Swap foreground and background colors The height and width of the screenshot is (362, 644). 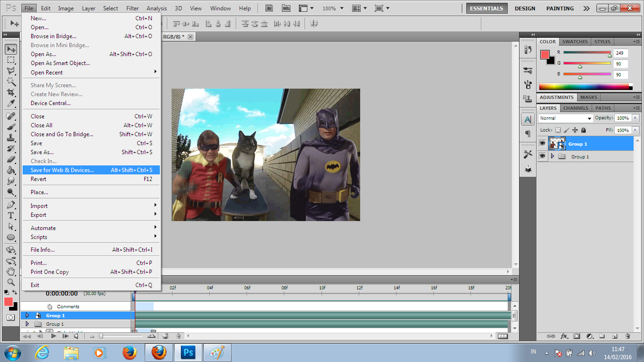[x=16, y=292]
